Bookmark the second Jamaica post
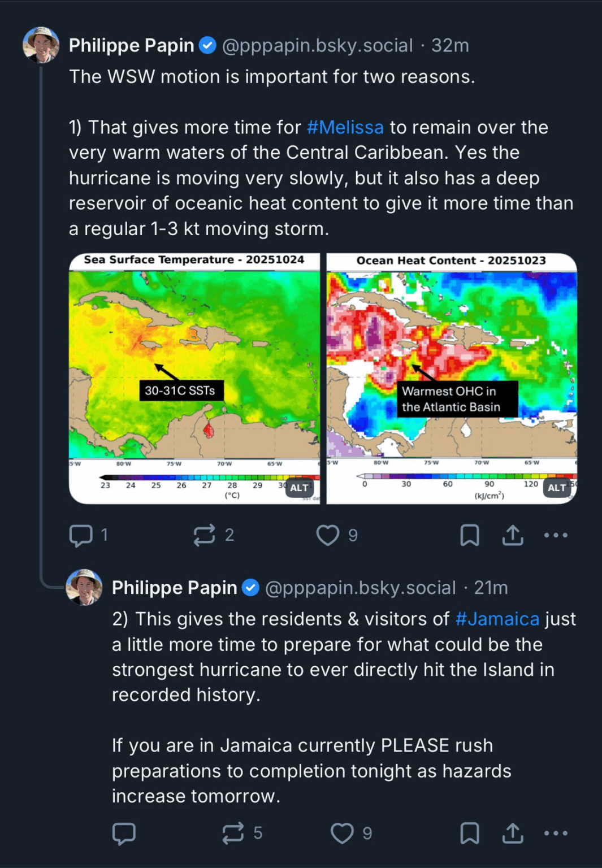The height and width of the screenshot is (868, 602). pyautogui.click(x=470, y=834)
